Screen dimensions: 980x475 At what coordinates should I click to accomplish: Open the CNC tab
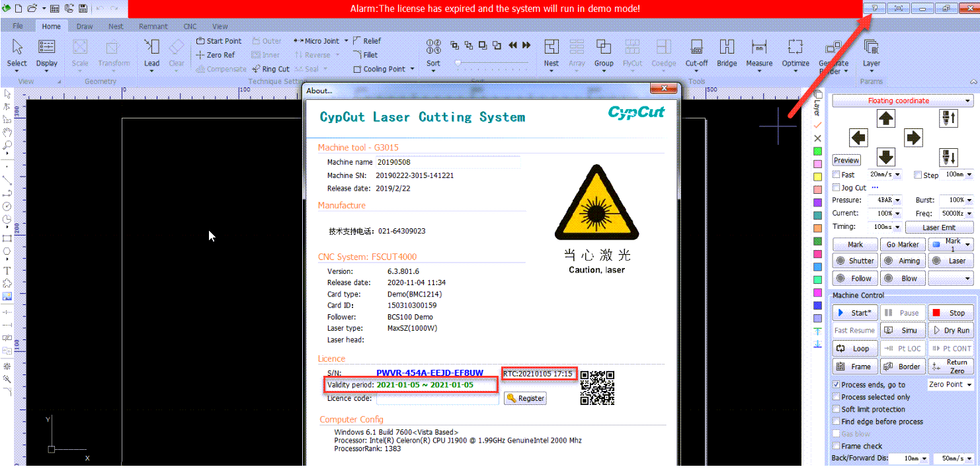click(190, 26)
